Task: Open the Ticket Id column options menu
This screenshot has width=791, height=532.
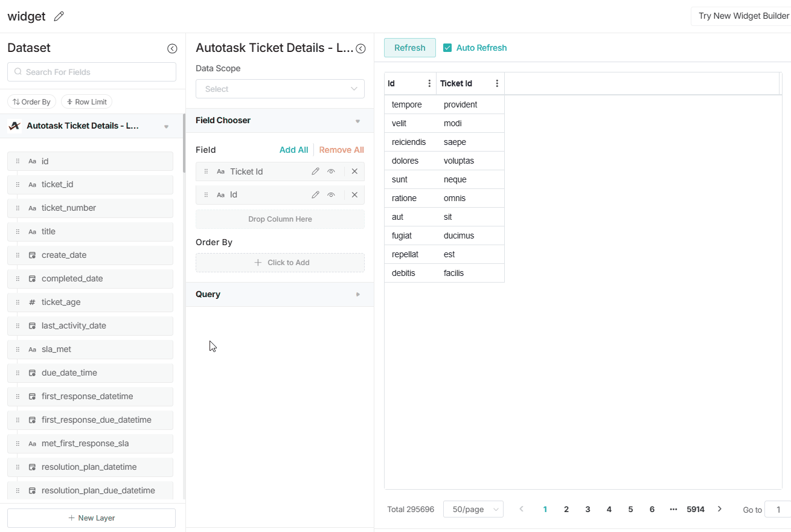Action: pyautogui.click(x=497, y=84)
